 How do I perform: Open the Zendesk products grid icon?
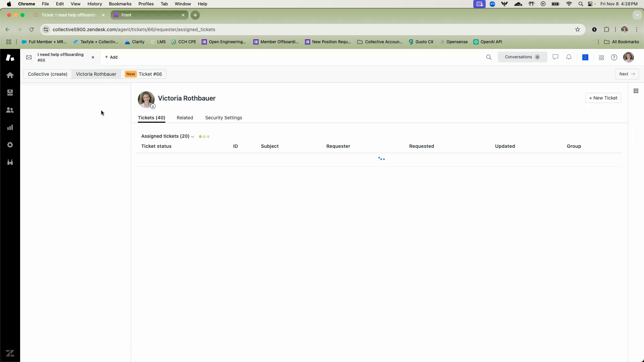click(x=601, y=58)
